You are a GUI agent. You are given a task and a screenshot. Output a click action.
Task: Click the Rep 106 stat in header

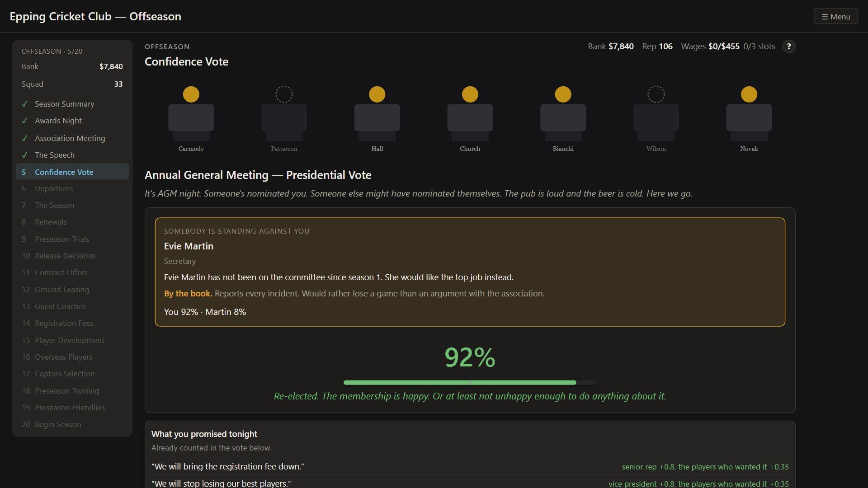coord(657,47)
